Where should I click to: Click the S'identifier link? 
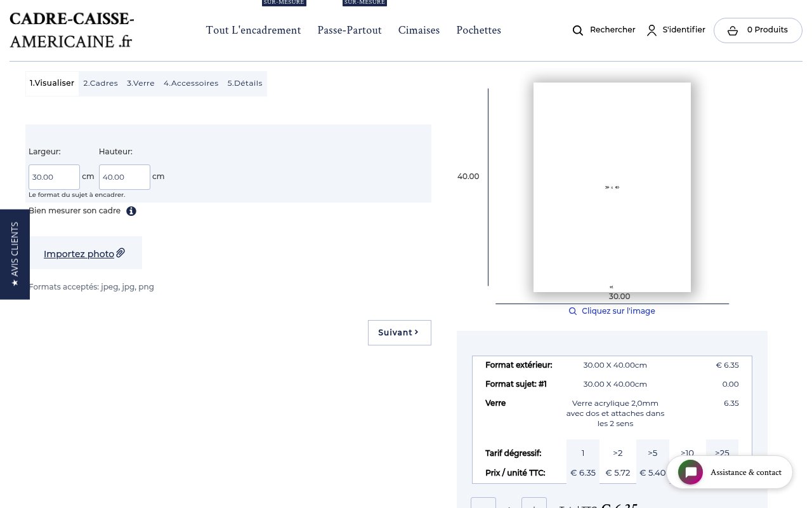pyautogui.click(x=684, y=30)
